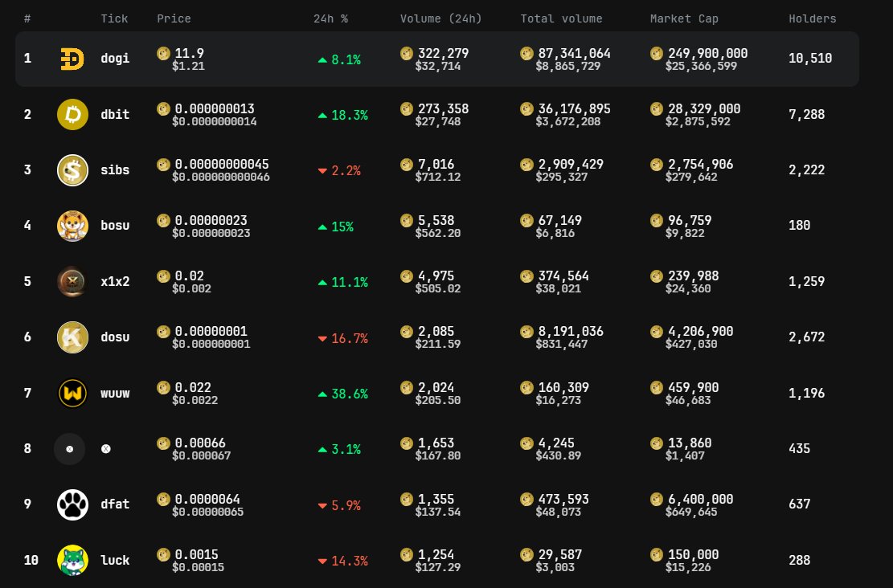Viewport: 893px width, 588px height.
Task: Click wuuw market cap 459,900
Action: [693, 388]
